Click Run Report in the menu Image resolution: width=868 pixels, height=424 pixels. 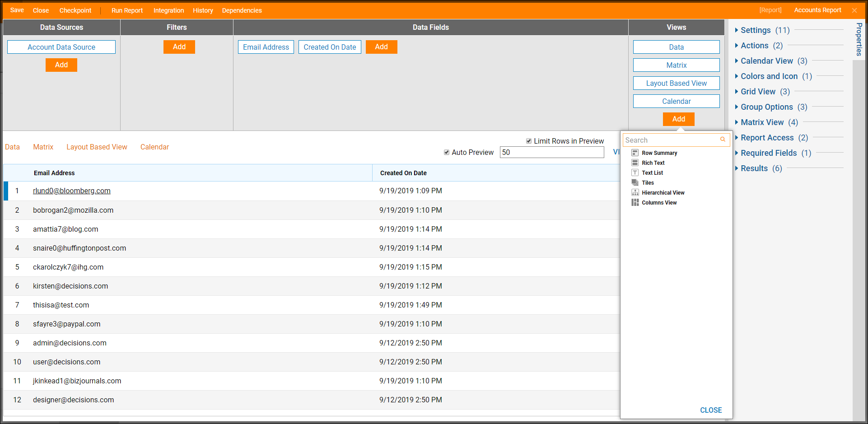[127, 10]
